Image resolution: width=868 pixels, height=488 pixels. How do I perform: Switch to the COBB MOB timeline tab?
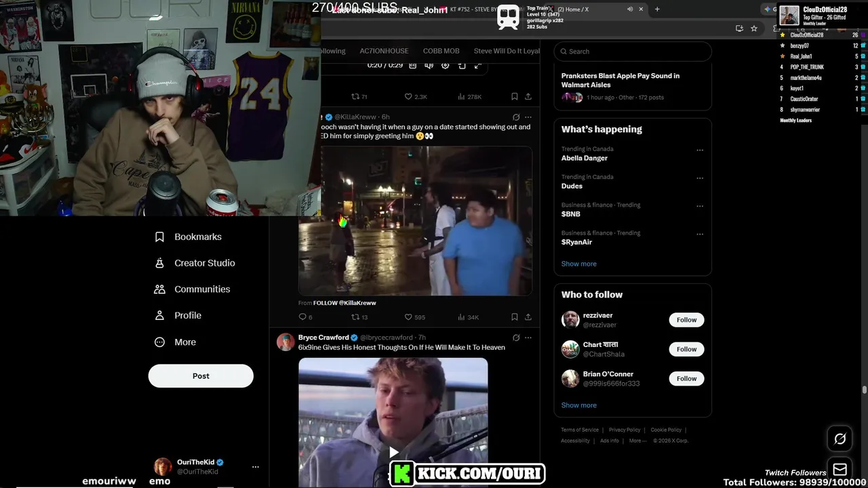441,51
